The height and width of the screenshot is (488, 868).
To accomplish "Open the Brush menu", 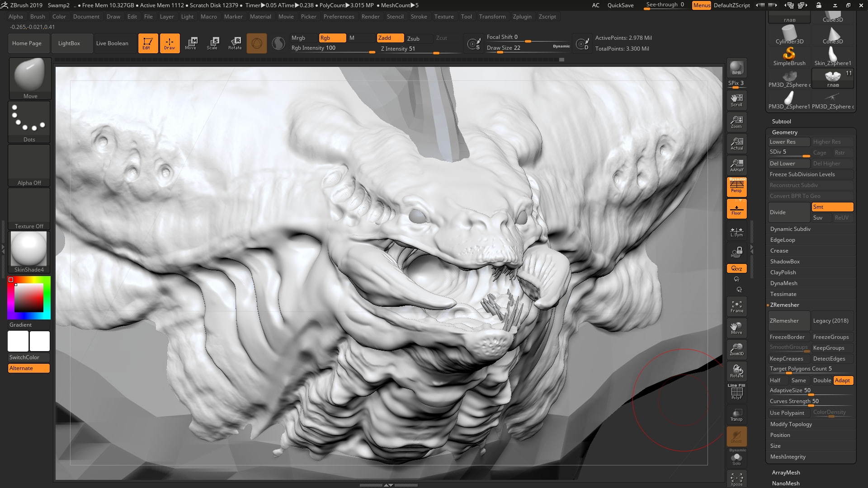I will click(x=37, y=16).
